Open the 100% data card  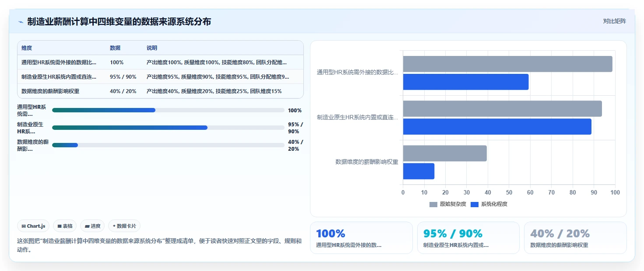pyautogui.click(x=361, y=238)
